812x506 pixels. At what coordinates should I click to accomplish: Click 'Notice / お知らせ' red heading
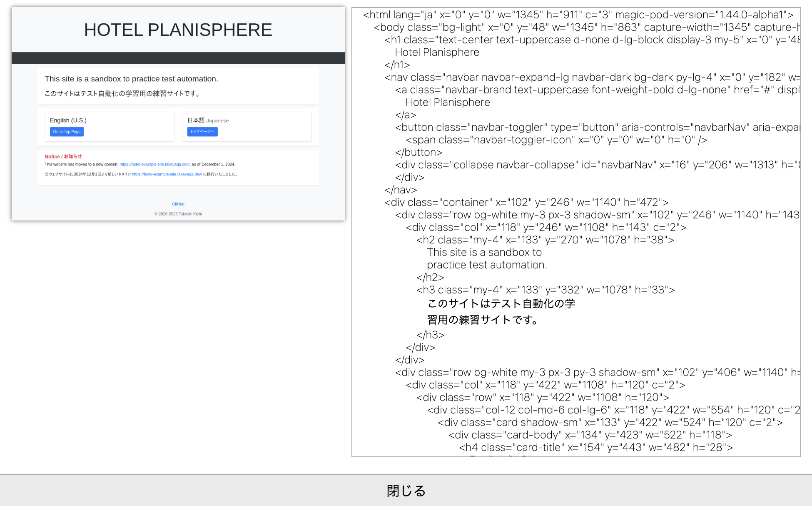(63, 157)
